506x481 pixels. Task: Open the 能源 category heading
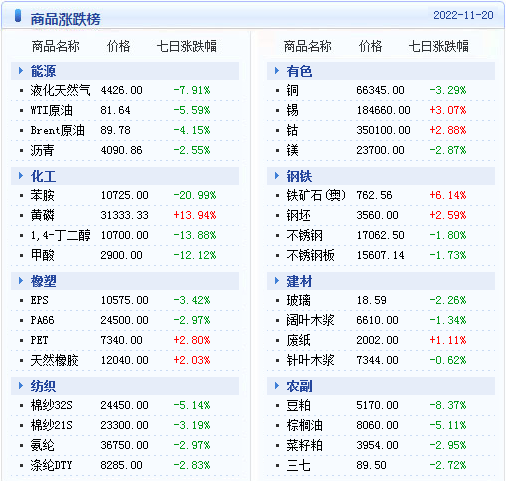[x=43, y=71]
